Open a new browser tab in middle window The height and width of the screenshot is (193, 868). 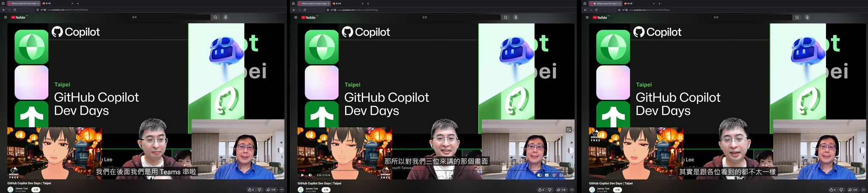coord(368,3)
